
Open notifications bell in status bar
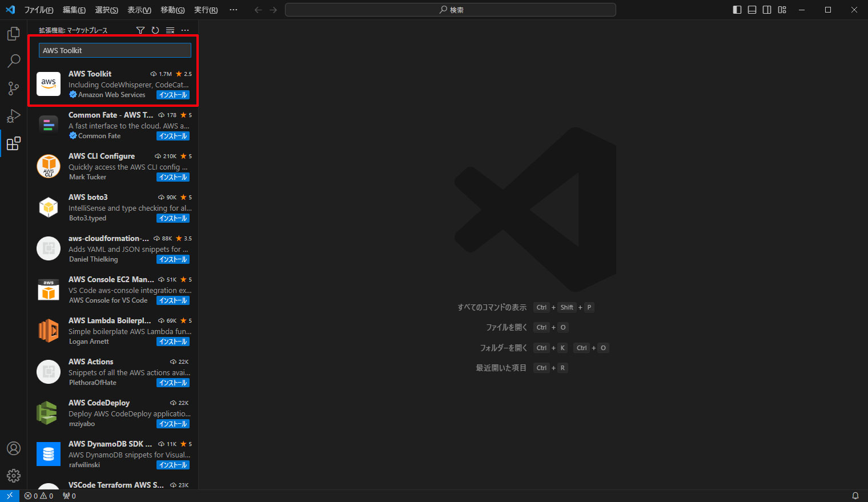click(x=855, y=496)
